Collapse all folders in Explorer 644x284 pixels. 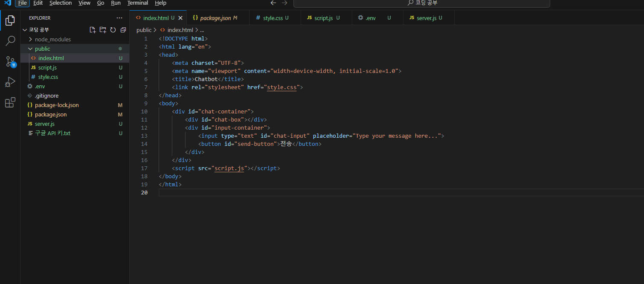tap(123, 30)
